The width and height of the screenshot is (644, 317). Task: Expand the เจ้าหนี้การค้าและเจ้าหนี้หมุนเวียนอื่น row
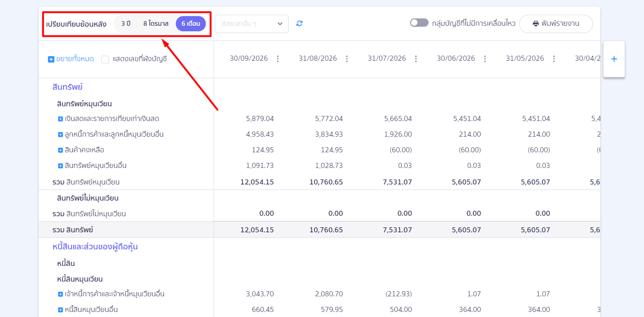click(60, 294)
